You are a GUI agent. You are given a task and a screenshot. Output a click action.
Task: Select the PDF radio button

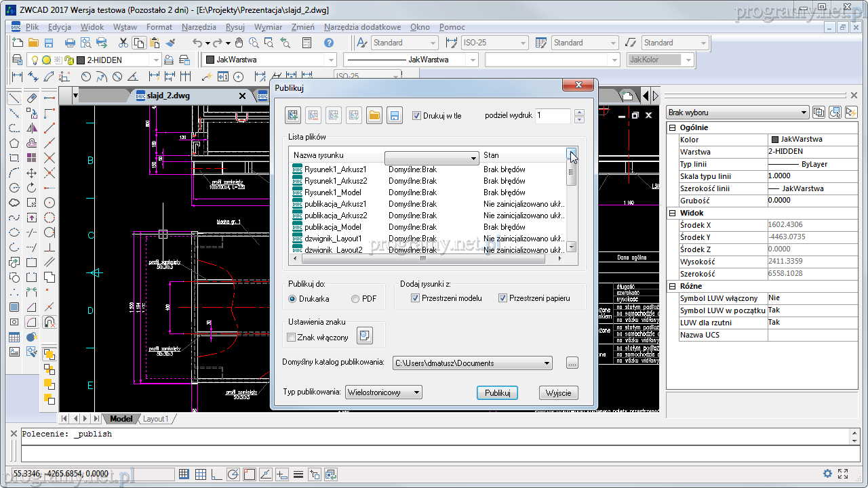click(x=355, y=299)
